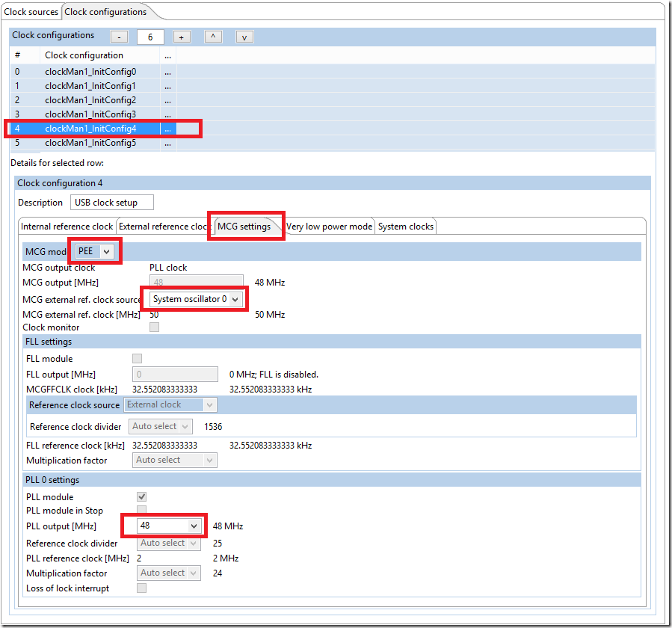Open the ellipsis for clockMan1_InitConfig4 row
This screenshot has height=628, width=672.
point(168,129)
